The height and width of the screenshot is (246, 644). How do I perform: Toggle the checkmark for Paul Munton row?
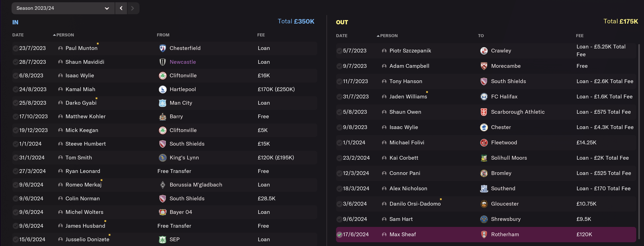[16, 48]
